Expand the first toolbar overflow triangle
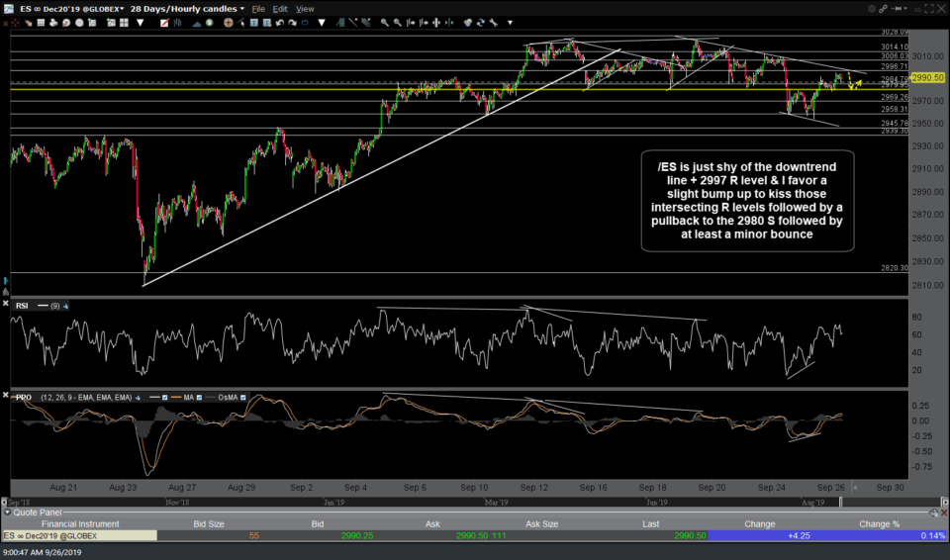Viewport: 950px width, 560px height. 140,23
